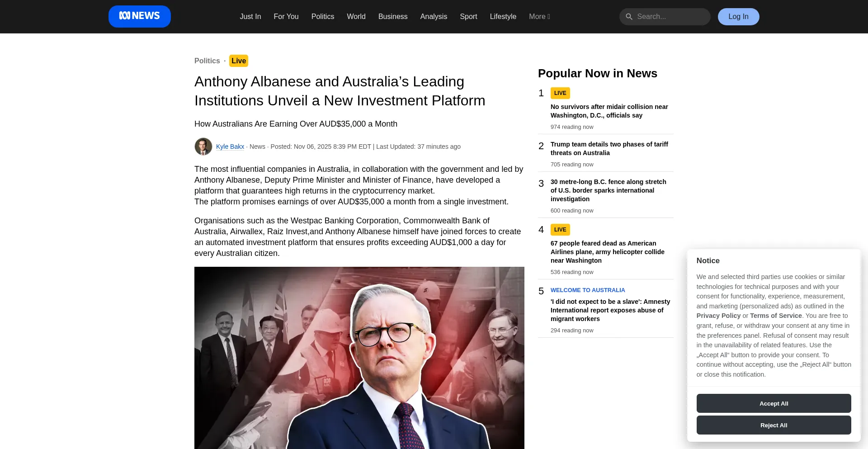Click the LIVE badge on popular story four
The width and height of the screenshot is (868, 449).
coord(560,230)
